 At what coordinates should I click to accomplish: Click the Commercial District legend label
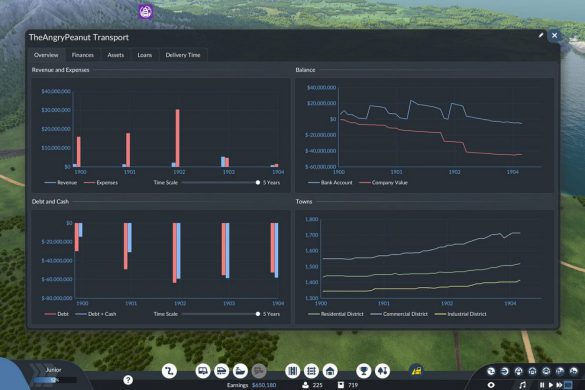tap(405, 314)
